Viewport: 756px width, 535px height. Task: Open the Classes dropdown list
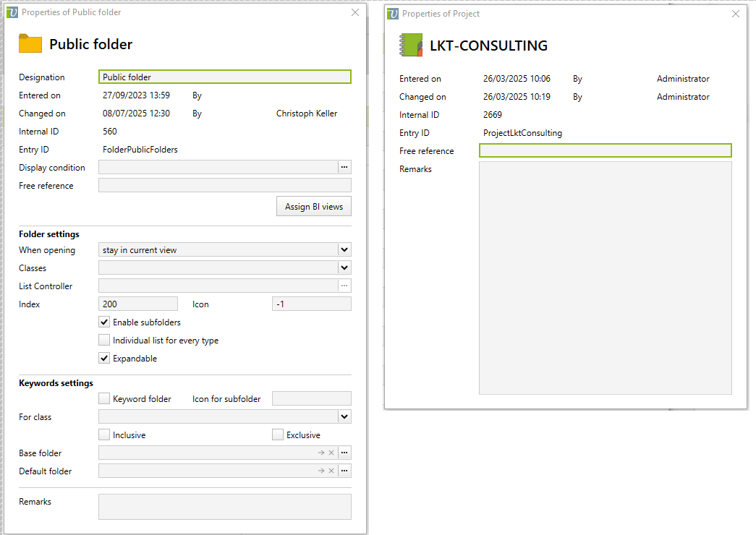(344, 268)
